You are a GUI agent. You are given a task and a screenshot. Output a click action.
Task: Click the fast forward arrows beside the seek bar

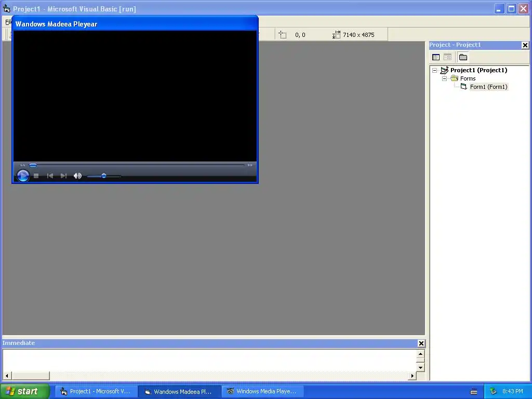[250, 165]
